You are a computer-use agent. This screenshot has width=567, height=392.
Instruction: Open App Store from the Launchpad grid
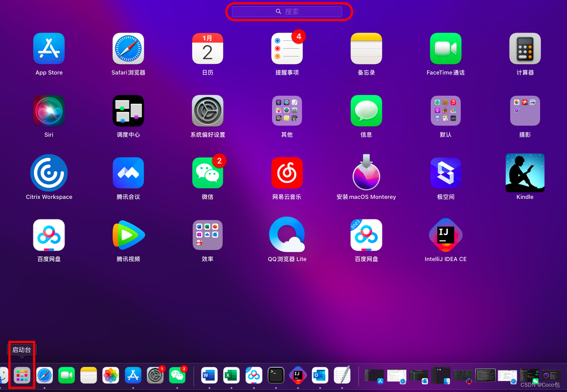(49, 49)
